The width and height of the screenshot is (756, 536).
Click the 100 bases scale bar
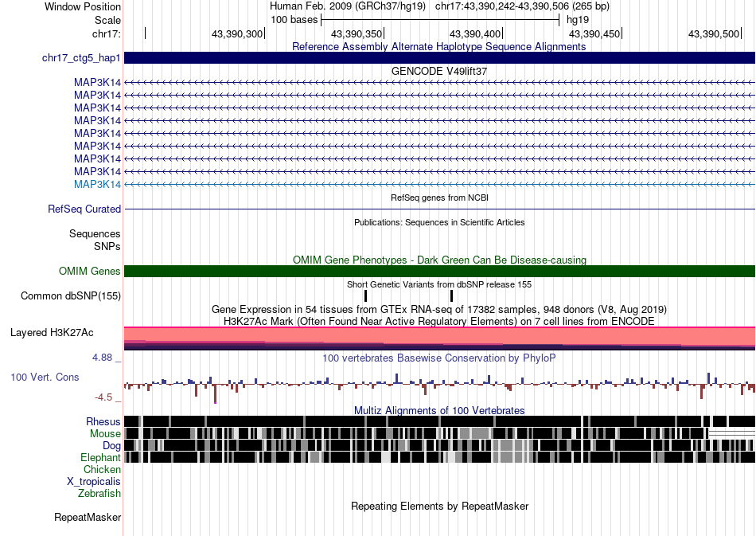pyautogui.click(x=440, y=20)
